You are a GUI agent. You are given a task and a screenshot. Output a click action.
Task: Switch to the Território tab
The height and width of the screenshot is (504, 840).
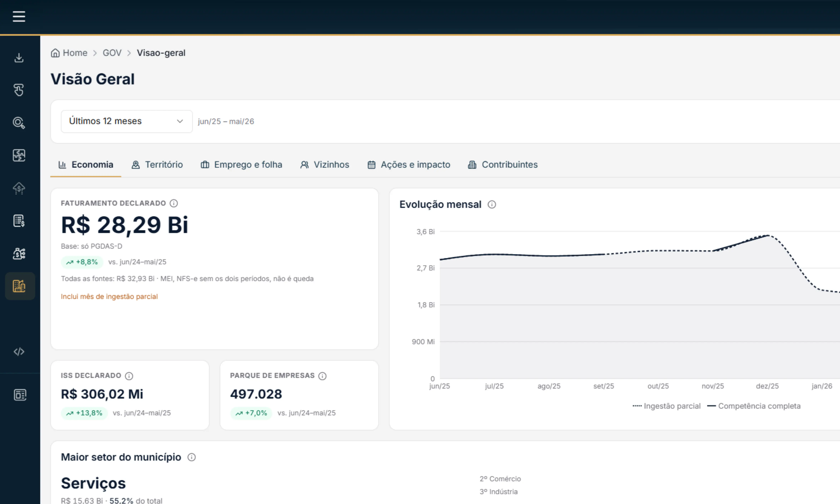[157, 165]
